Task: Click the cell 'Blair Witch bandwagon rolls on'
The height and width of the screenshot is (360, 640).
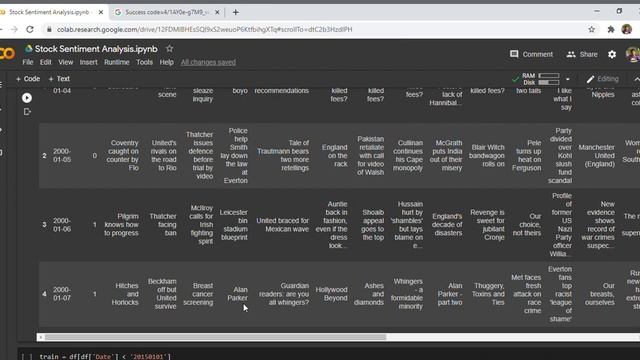Action: [487, 156]
